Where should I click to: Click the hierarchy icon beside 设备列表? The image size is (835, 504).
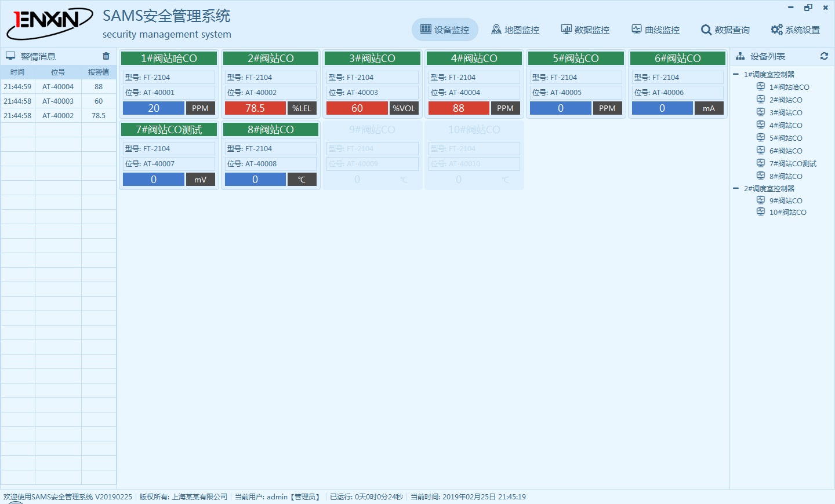[x=740, y=56]
